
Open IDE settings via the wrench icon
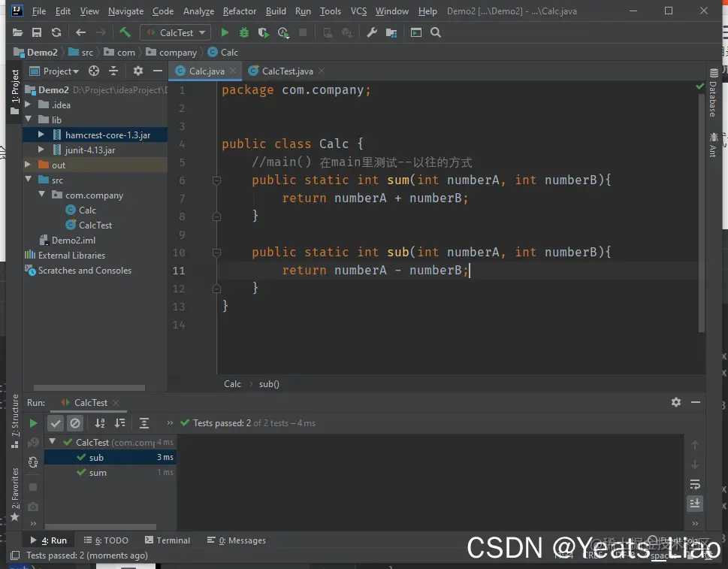click(372, 32)
